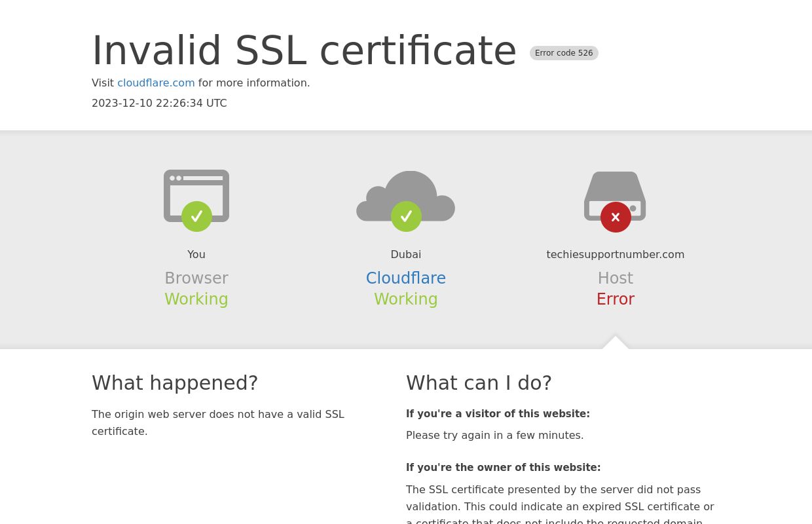The width and height of the screenshot is (812, 524).
Task: Open the cloudflare.com link
Action: [x=156, y=83]
